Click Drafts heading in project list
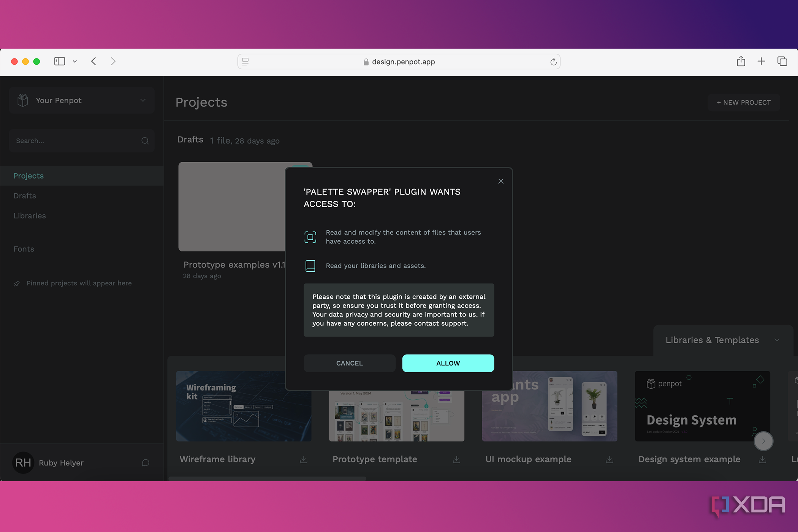The image size is (798, 532). coord(190,140)
